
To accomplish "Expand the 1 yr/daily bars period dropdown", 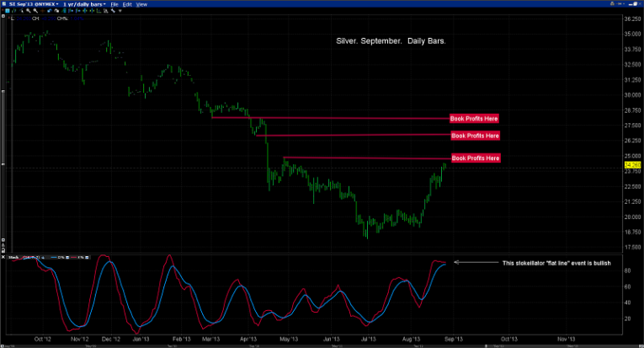I will tap(103, 3).
